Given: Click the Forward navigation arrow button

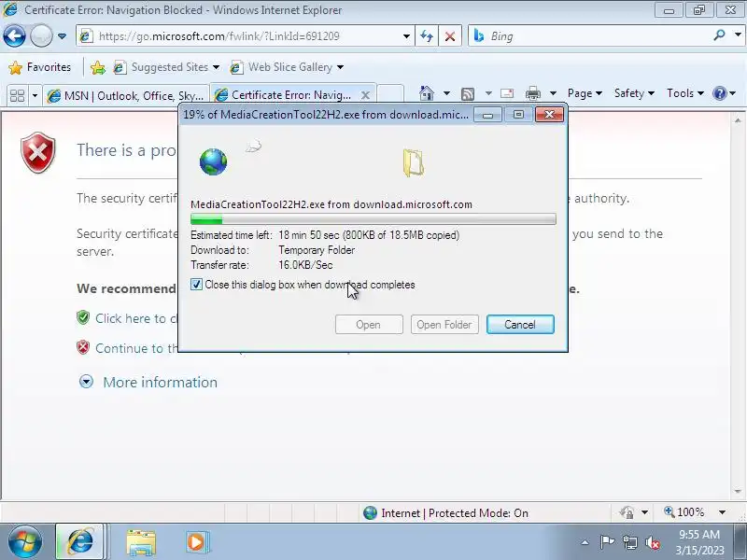Looking at the screenshot, I should click(x=41, y=36).
